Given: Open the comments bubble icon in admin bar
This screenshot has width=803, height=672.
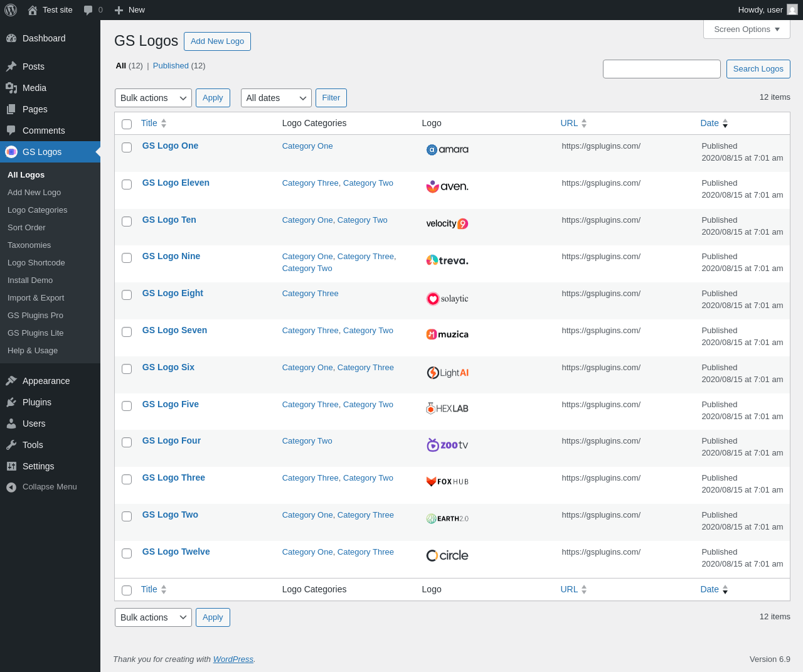Looking at the screenshot, I should (x=88, y=10).
